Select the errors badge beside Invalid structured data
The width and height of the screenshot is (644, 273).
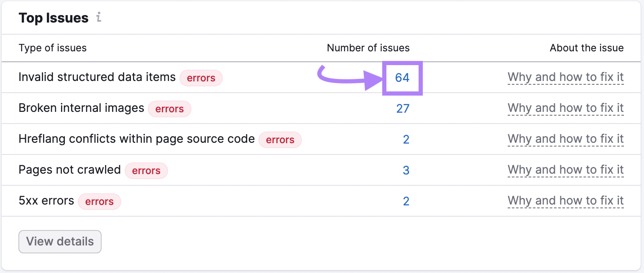pos(201,78)
